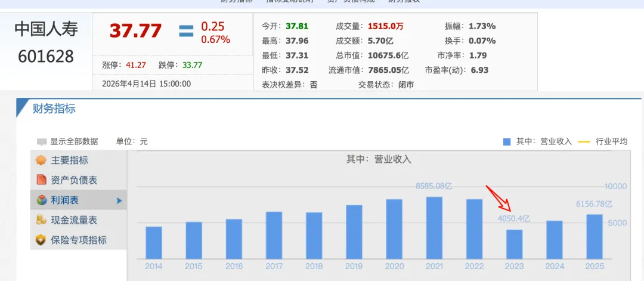Screen dimensions: 644x281
Task: Click the 0.25 price change value
Action: coord(213,27)
